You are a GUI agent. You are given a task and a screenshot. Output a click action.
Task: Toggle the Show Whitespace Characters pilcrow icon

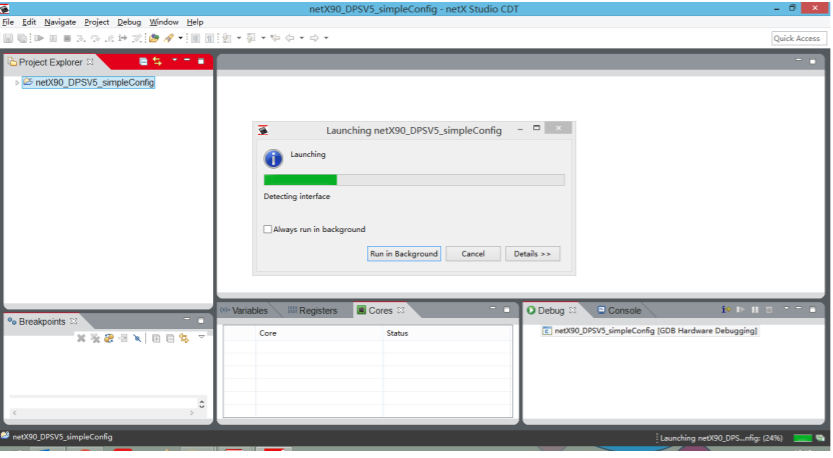pos(209,38)
